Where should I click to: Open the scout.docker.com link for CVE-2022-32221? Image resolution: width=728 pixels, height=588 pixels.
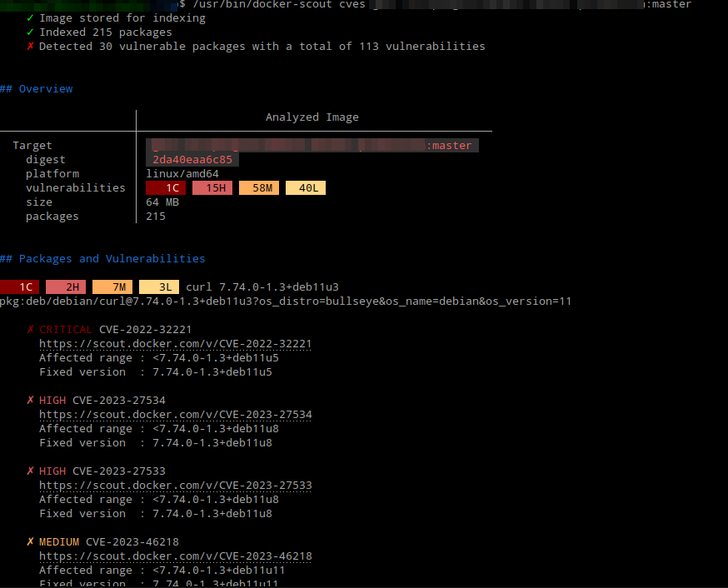coord(175,343)
